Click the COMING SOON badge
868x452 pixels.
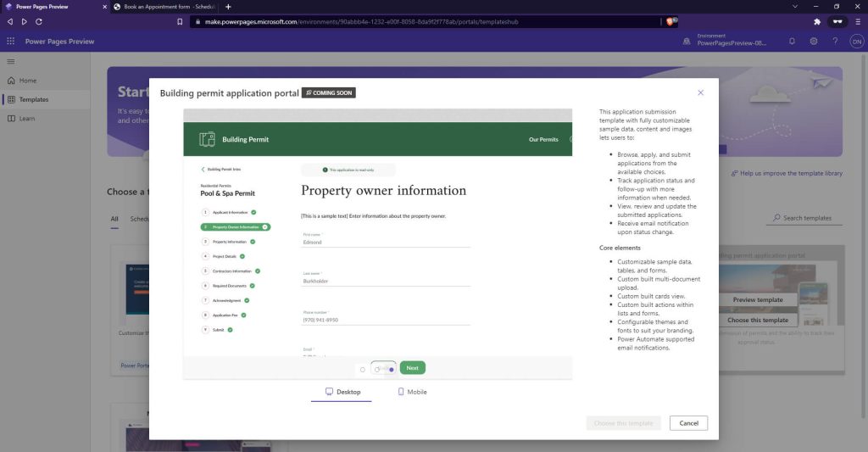tap(329, 93)
